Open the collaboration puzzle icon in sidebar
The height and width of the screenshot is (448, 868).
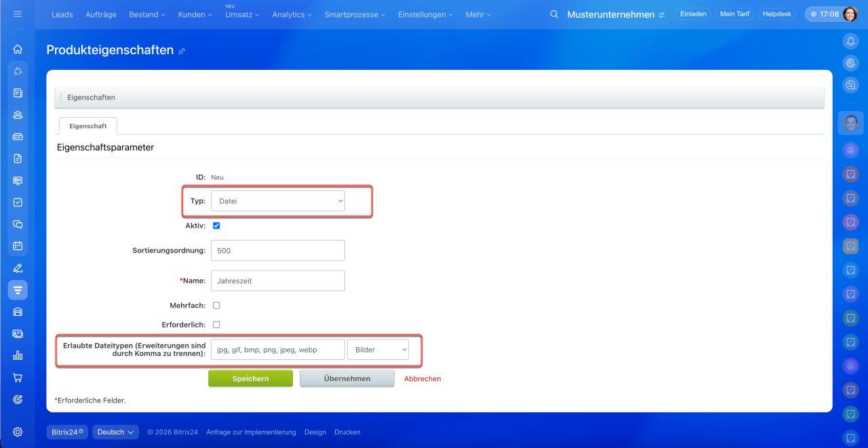(x=18, y=70)
